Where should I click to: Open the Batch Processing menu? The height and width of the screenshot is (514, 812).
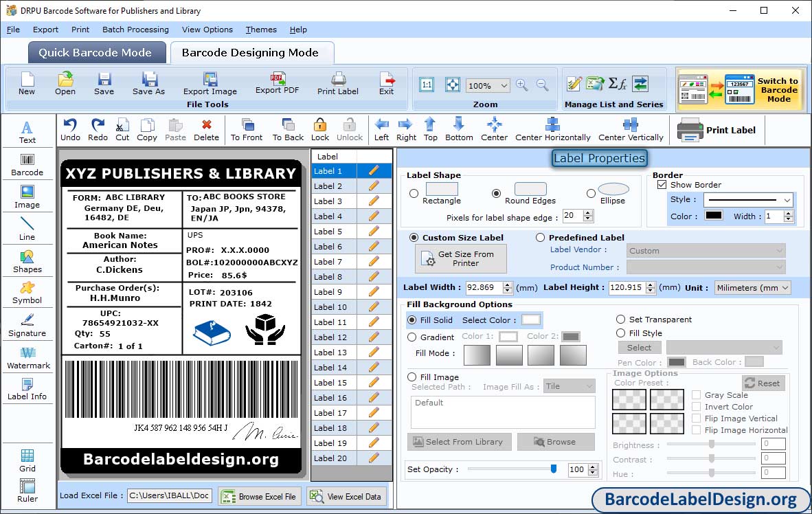[x=135, y=30]
